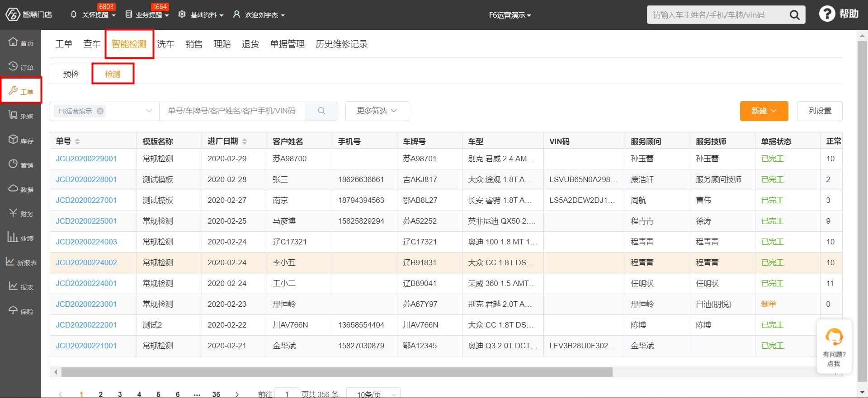Image resolution: width=868 pixels, height=398 pixels.
Task: Focus the 前往 page number field
Action: click(x=287, y=393)
